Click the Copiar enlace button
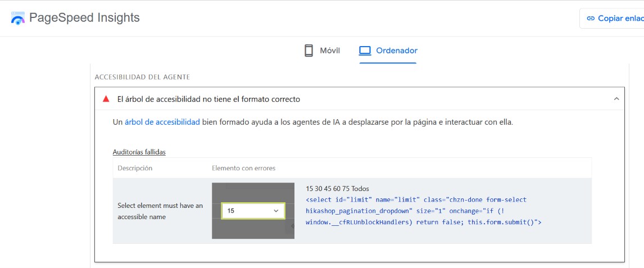Viewport: 644px width, 268px height. point(613,18)
